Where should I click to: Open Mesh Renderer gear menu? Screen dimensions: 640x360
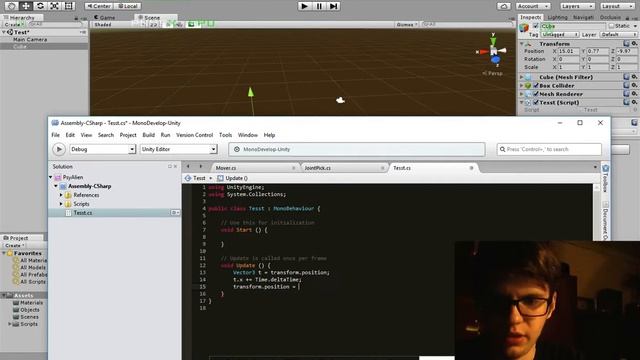tap(634, 94)
